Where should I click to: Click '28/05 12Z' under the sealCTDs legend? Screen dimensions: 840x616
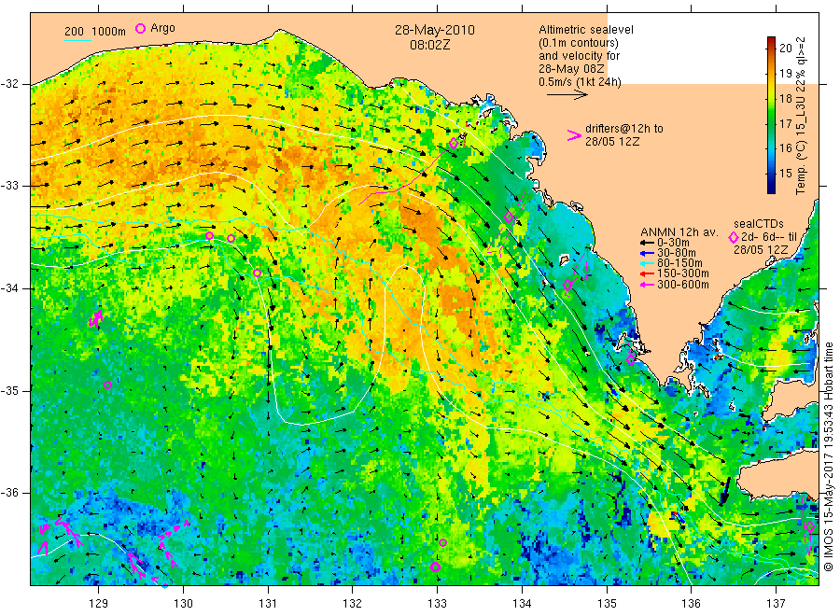pyautogui.click(x=761, y=250)
